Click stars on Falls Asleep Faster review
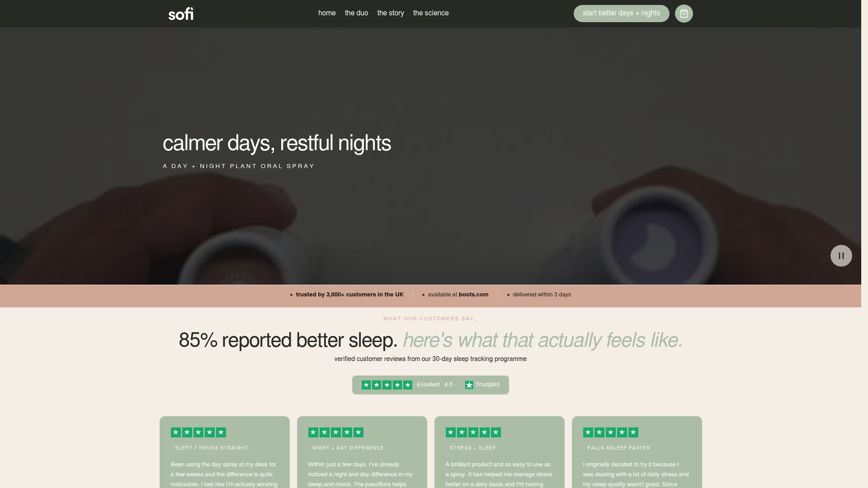Screen dimensions: 868x488 tap(610, 432)
